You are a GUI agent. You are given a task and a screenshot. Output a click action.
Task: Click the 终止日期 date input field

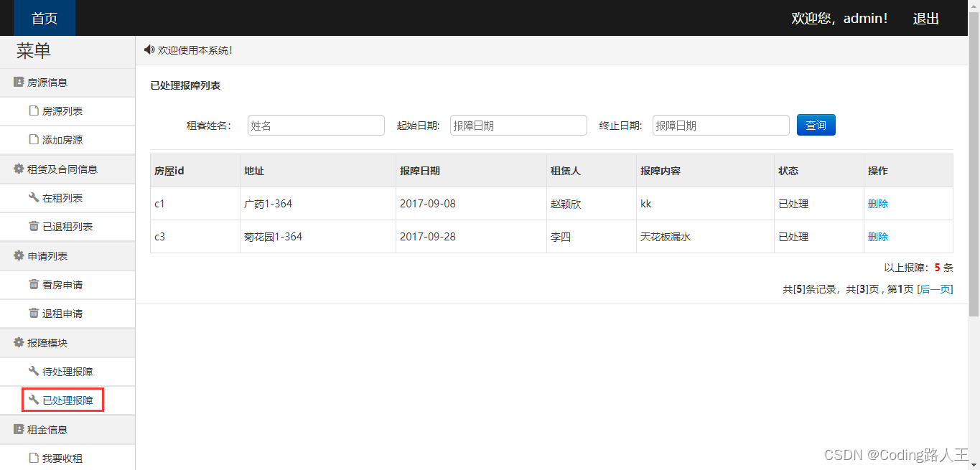pyautogui.click(x=721, y=125)
